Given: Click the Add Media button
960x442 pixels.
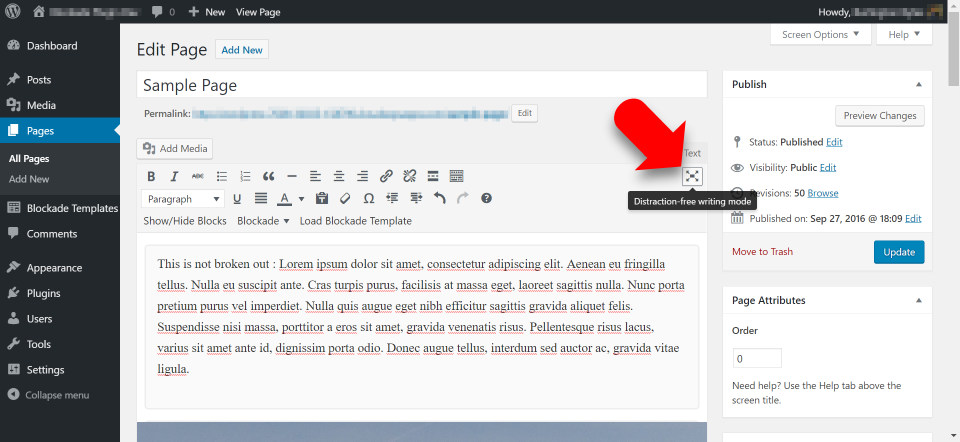Looking at the screenshot, I should [x=175, y=148].
